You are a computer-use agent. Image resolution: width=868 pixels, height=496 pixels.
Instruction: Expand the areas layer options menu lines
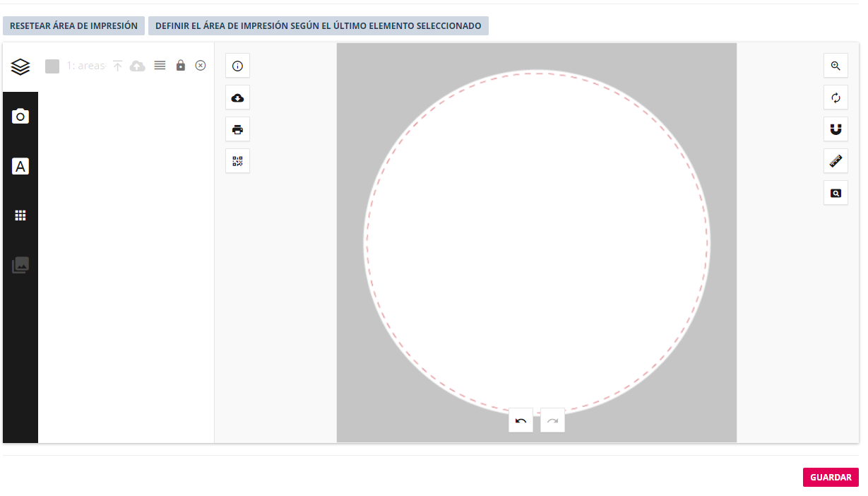[160, 66]
